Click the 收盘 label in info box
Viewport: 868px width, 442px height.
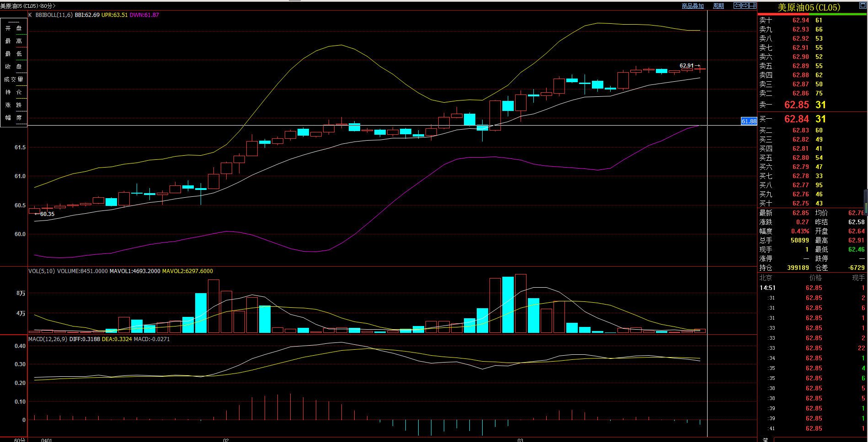point(13,67)
